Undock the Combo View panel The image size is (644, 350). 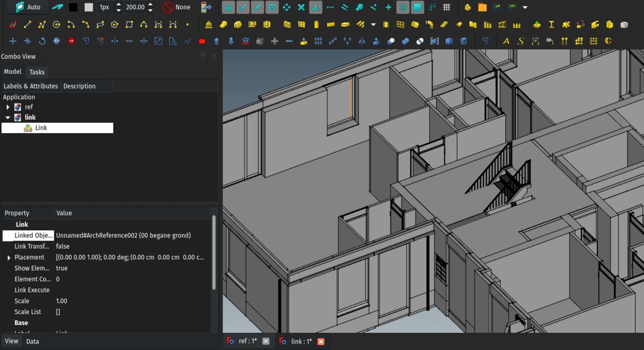(x=202, y=56)
